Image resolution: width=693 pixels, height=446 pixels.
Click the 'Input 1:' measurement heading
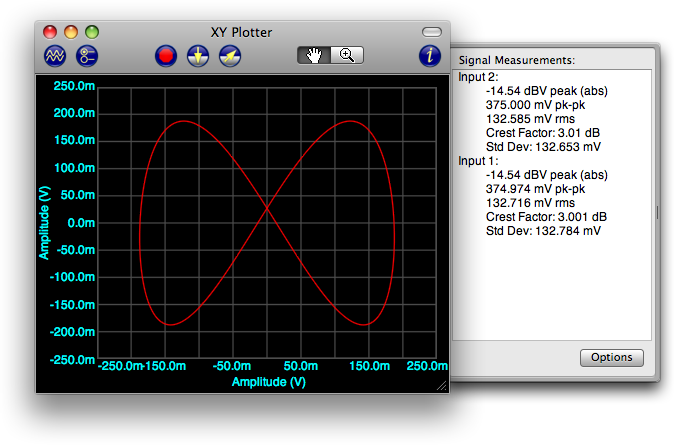pyautogui.click(x=478, y=161)
